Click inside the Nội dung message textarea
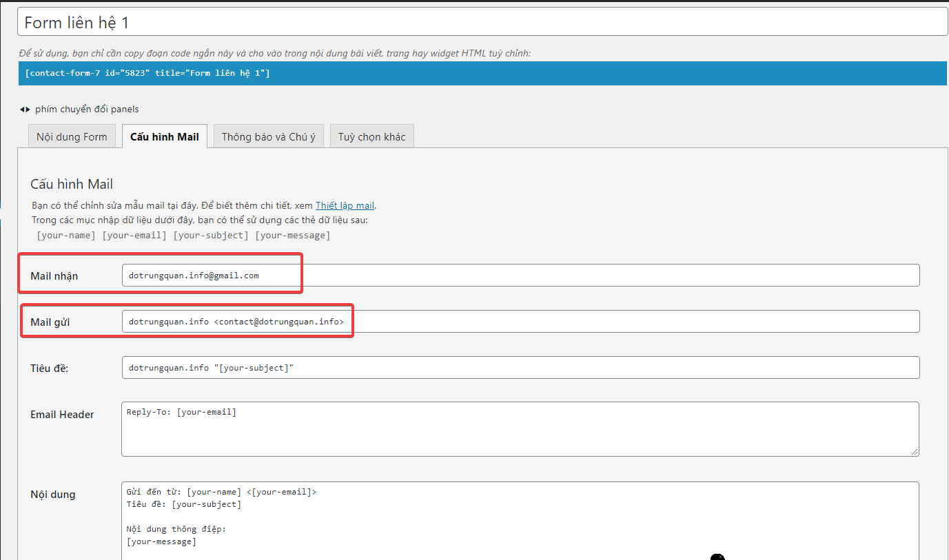The width and height of the screenshot is (949, 560). 520,520
